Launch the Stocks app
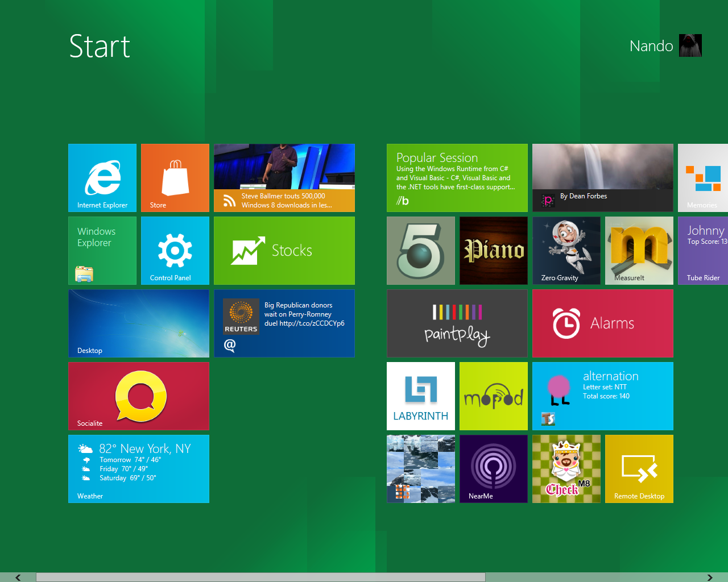This screenshot has width=728, height=582. click(x=284, y=251)
